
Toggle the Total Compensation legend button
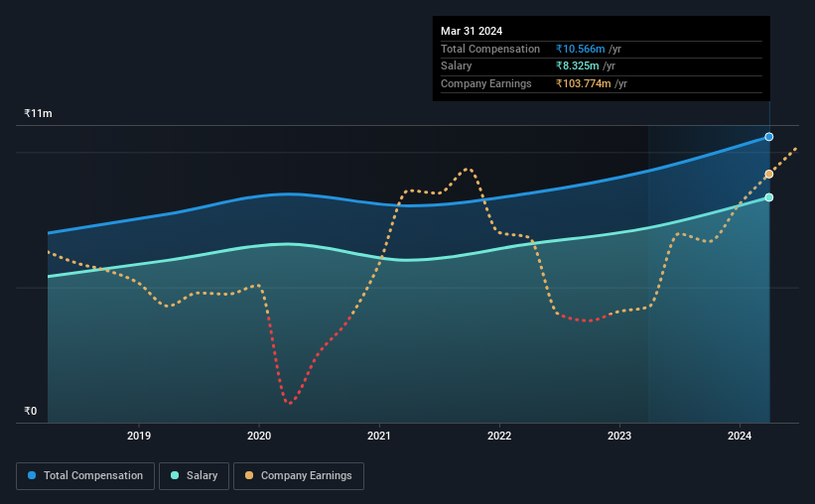(85, 476)
